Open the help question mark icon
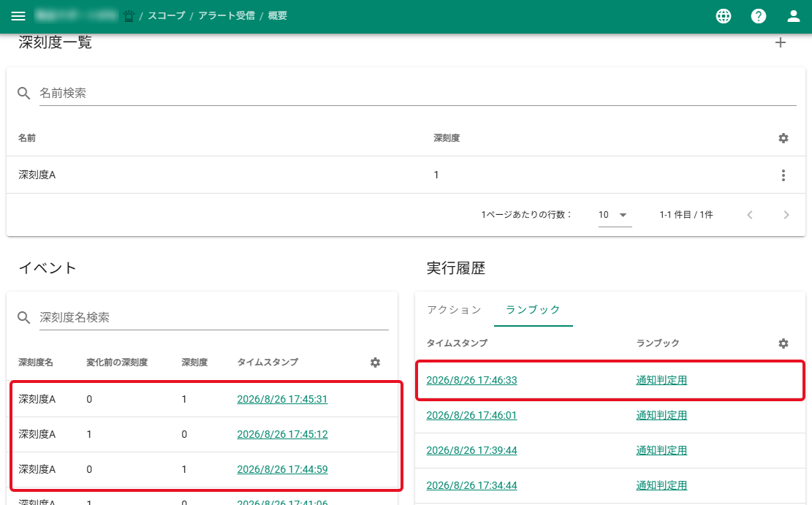The width and height of the screenshot is (812, 505). point(759,16)
